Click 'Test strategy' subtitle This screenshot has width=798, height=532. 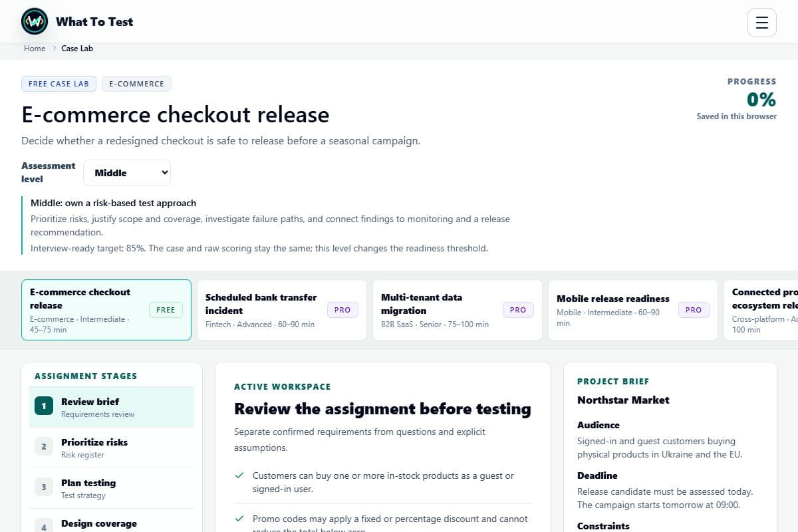(83, 495)
